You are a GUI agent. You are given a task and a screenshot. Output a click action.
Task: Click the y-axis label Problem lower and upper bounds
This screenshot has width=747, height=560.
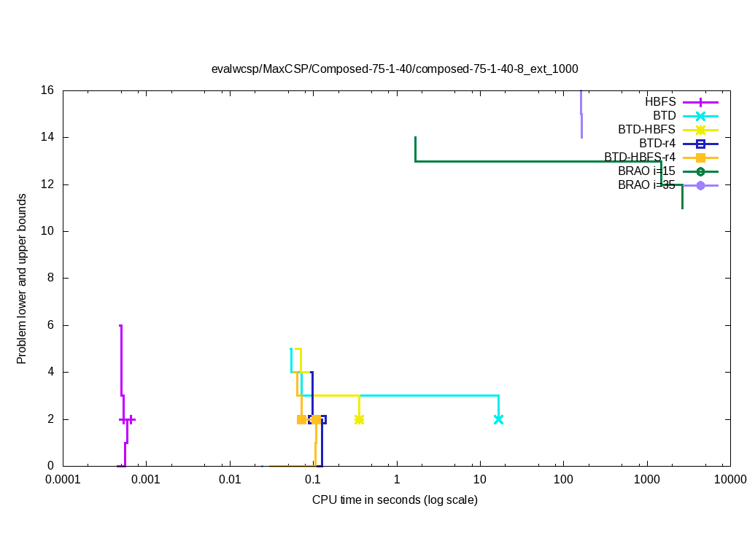coord(22,279)
